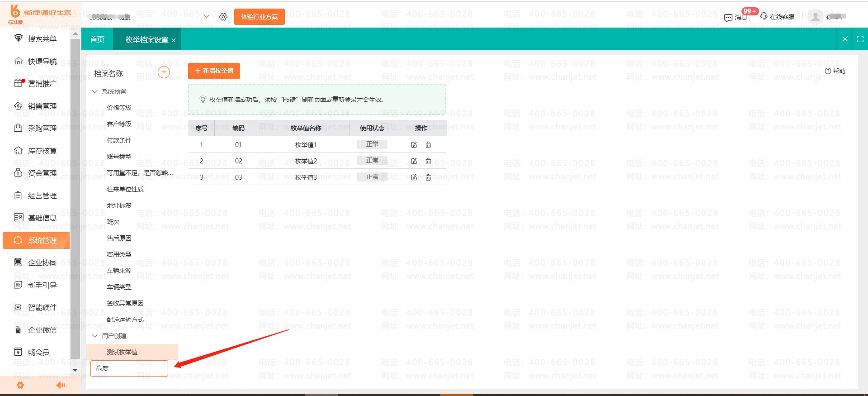Viewport: 868px width, 396px height.
Task: Select the 系统管理 sidebar module
Action: coord(36,240)
